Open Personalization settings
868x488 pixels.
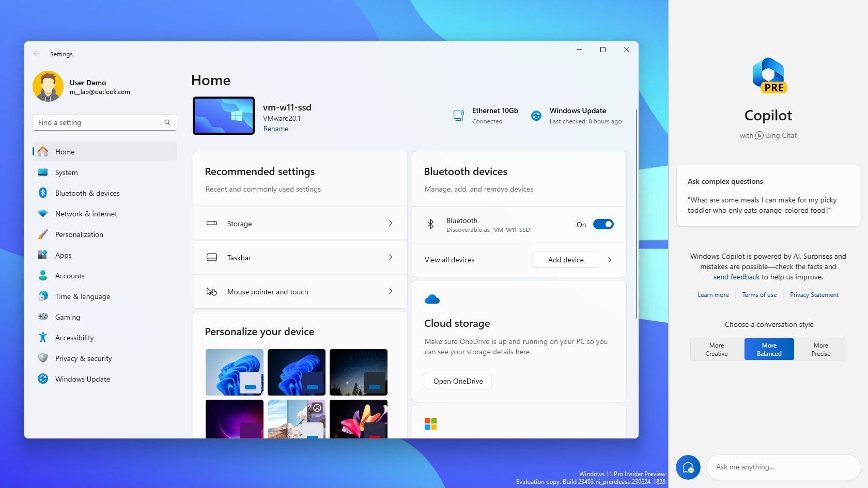(x=105, y=234)
